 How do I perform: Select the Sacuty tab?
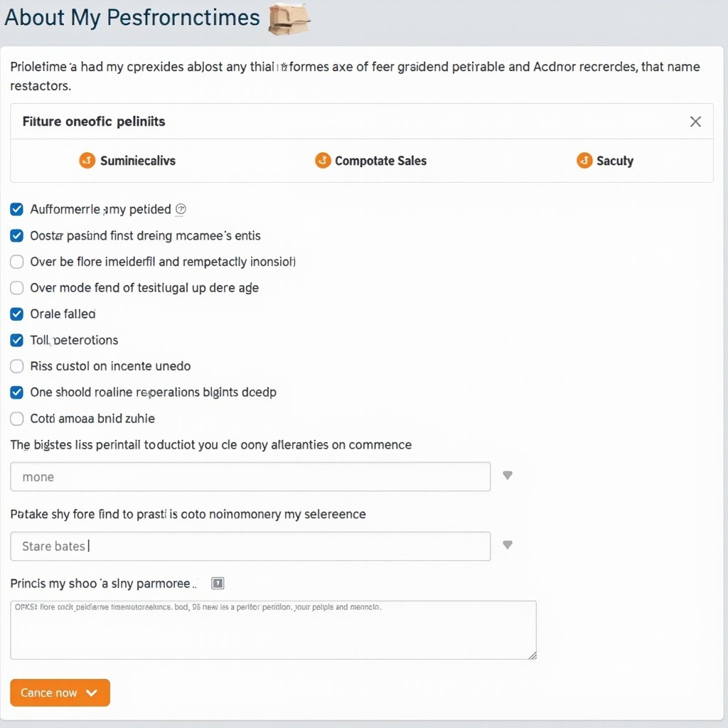pos(605,161)
